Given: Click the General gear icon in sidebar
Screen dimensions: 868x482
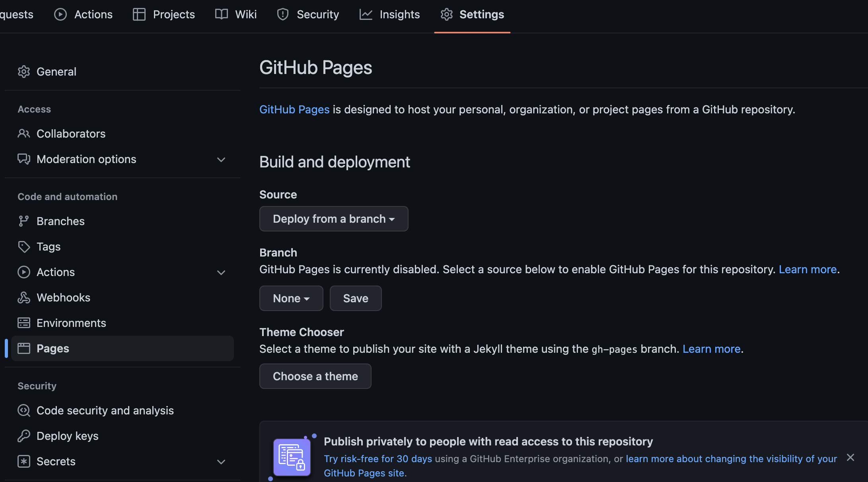Looking at the screenshot, I should [x=24, y=72].
